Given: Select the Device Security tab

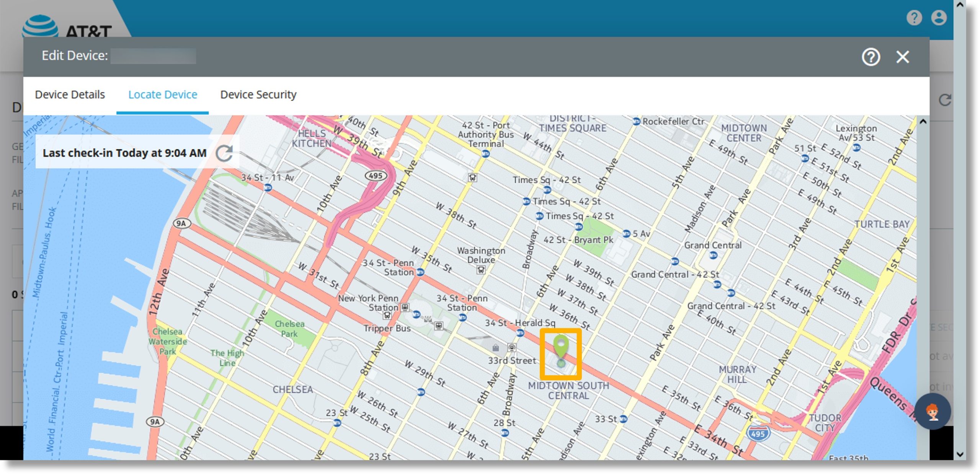Looking at the screenshot, I should pos(258,94).
